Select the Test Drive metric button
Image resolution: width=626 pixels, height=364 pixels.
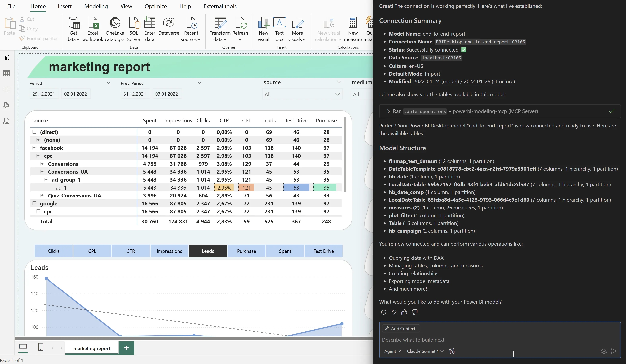coord(323,251)
